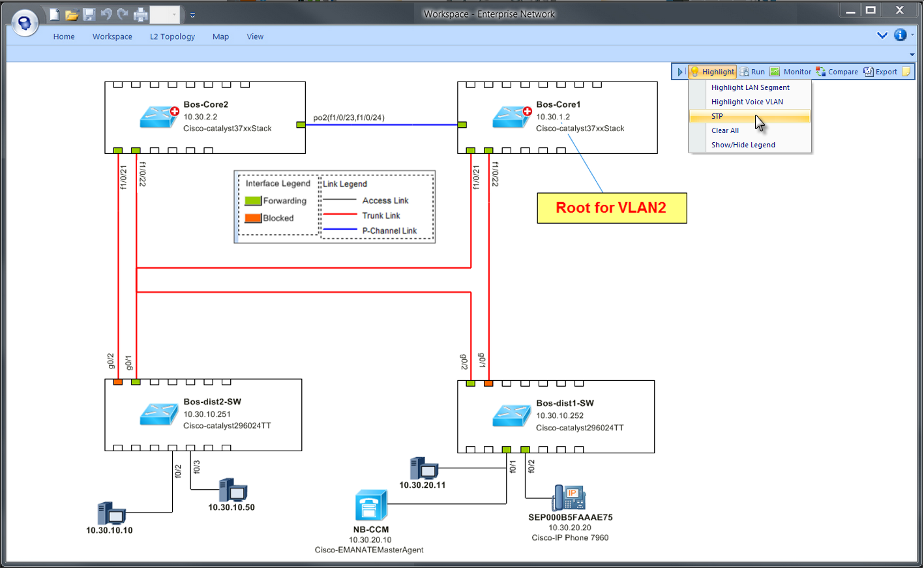Image resolution: width=924 pixels, height=568 pixels.
Task: Click the Cisco-EMANATEMasterAgent label
Action: point(369,550)
